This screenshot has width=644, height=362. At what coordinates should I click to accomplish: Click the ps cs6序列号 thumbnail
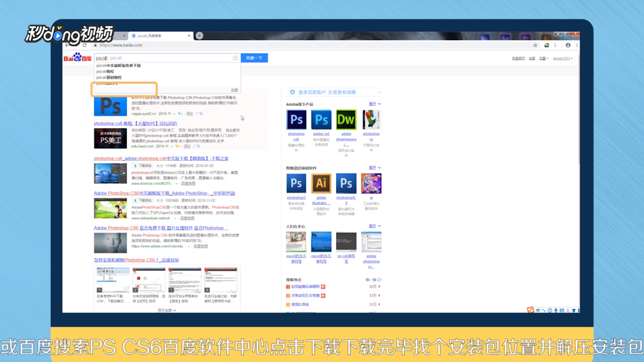click(x=346, y=242)
